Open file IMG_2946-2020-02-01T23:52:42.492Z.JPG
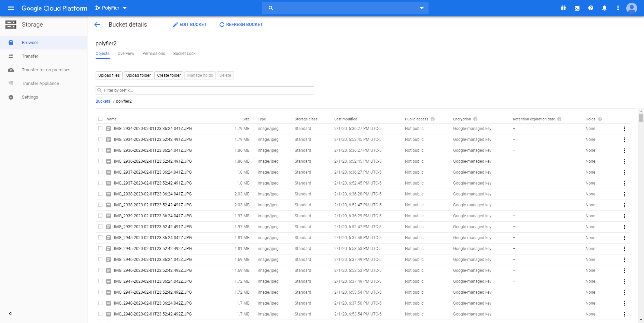This screenshot has width=644, height=323. [153, 270]
